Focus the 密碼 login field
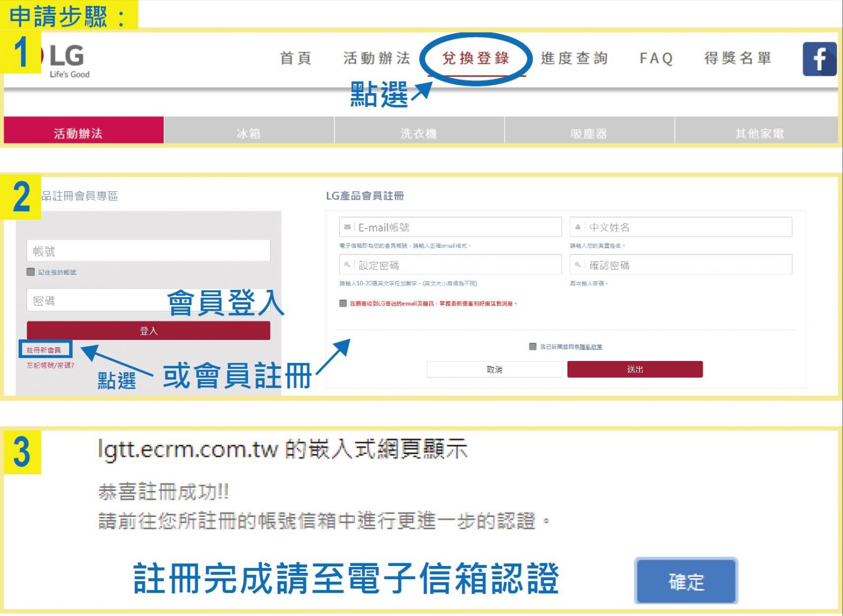 pos(149,300)
